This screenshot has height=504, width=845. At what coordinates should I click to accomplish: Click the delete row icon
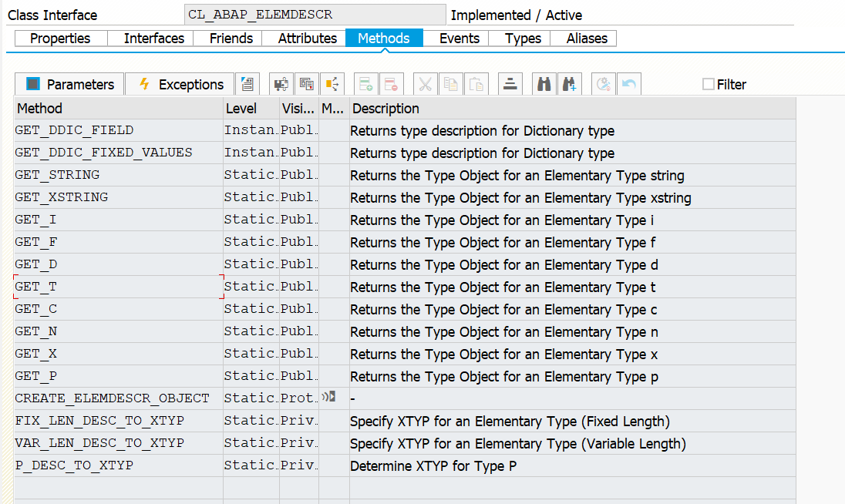coord(392,85)
